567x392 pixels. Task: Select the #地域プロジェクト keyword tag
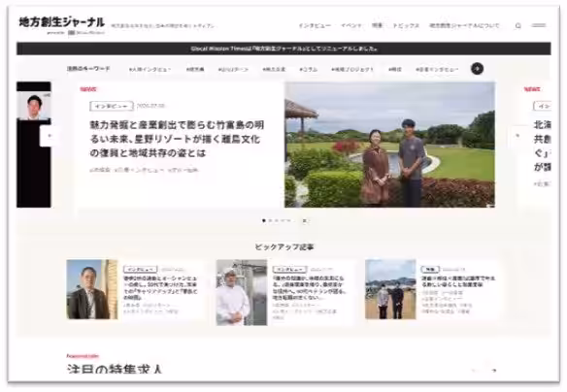[352, 69]
